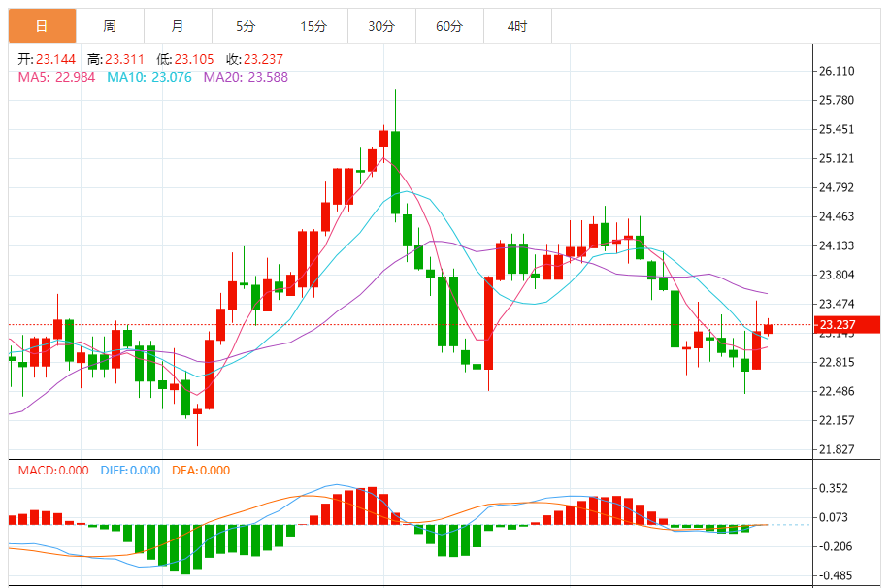
Task: Open the 60分 timeframe tab
Action: pyautogui.click(x=449, y=26)
